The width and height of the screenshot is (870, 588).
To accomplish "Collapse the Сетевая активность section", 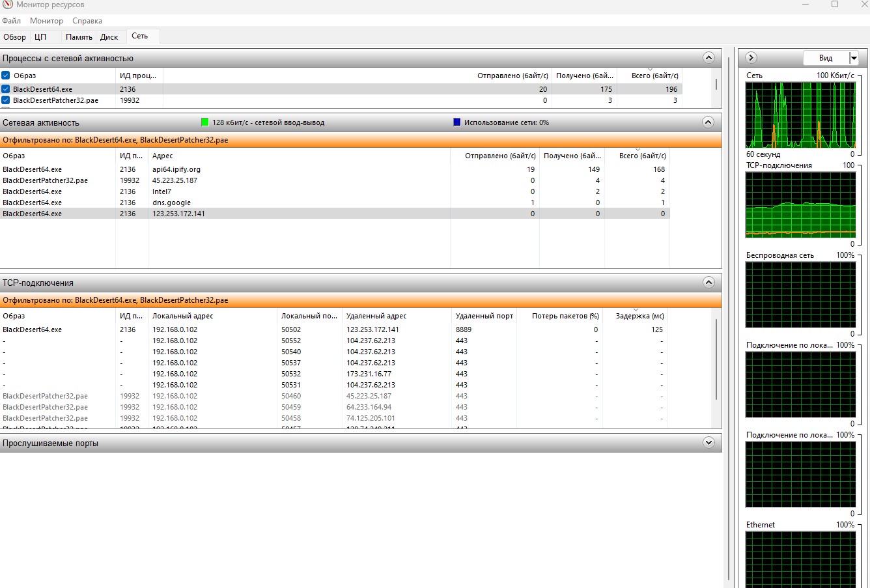I will coord(709,122).
